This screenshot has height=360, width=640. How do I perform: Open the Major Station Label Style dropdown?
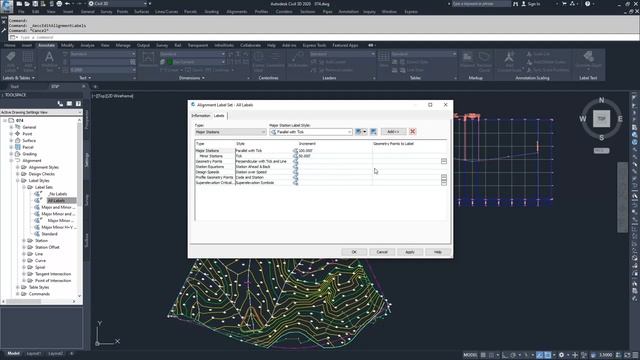pos(311,132)
